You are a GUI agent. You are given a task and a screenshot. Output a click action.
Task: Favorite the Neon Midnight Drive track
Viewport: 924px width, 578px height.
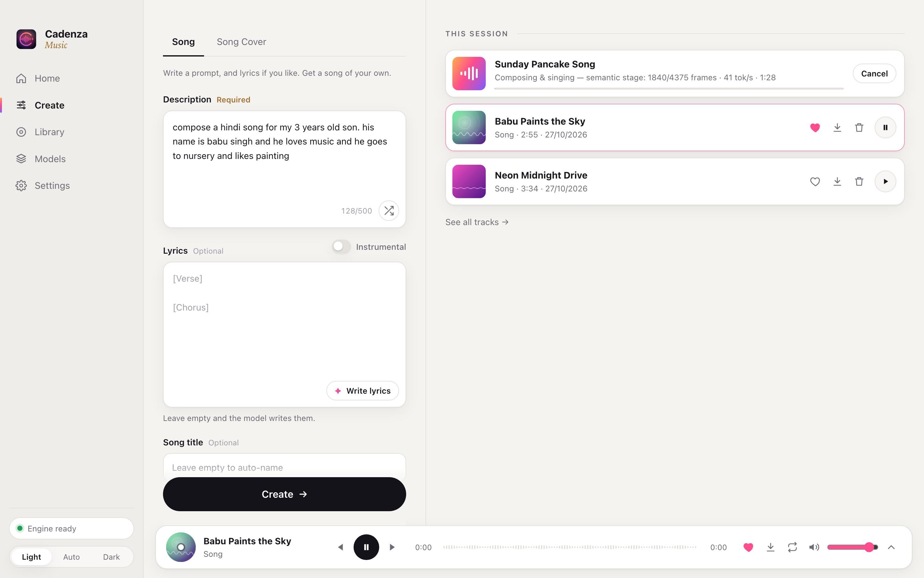click(x=815, y=181)
